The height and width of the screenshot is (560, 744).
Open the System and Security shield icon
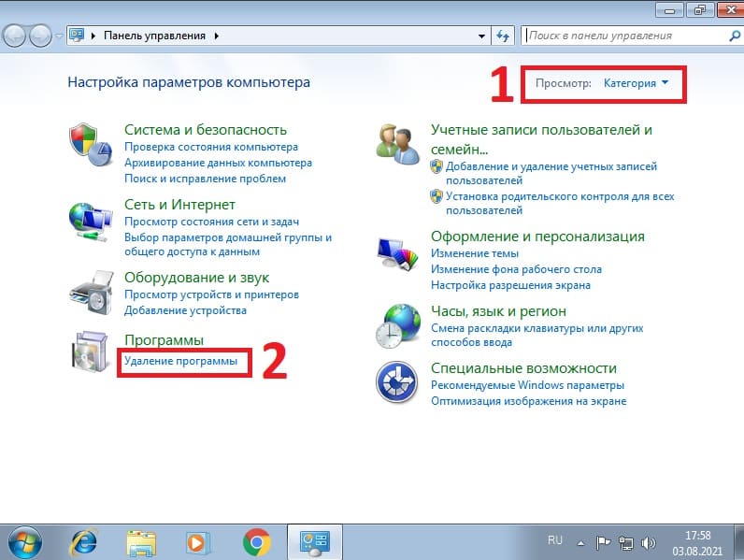[91, 145]
